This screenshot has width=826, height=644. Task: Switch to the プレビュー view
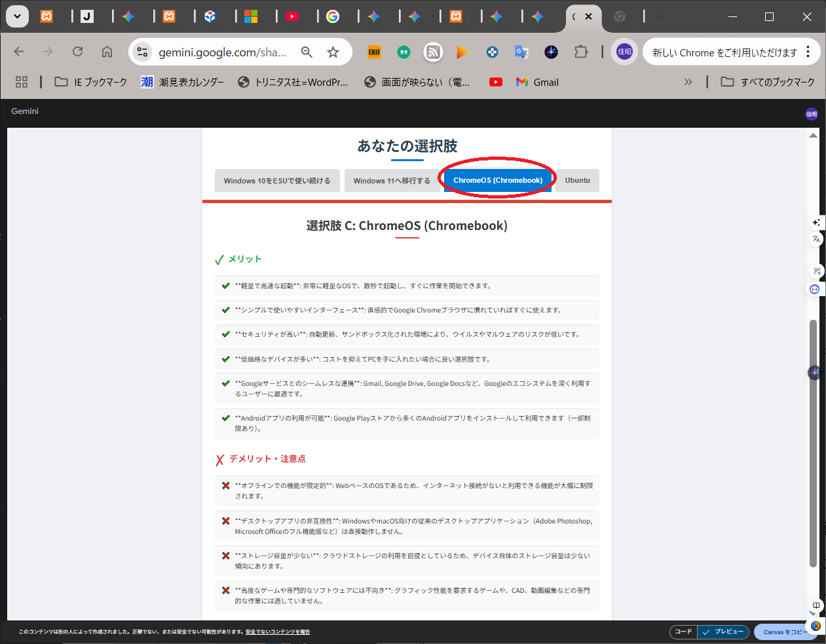[x=723, y=632]
